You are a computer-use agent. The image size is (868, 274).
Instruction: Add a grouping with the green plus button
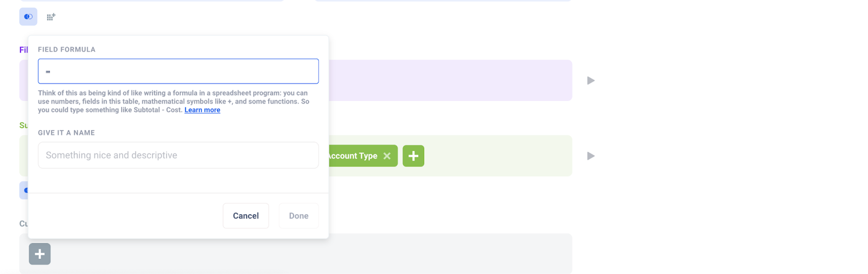[413, 156]
